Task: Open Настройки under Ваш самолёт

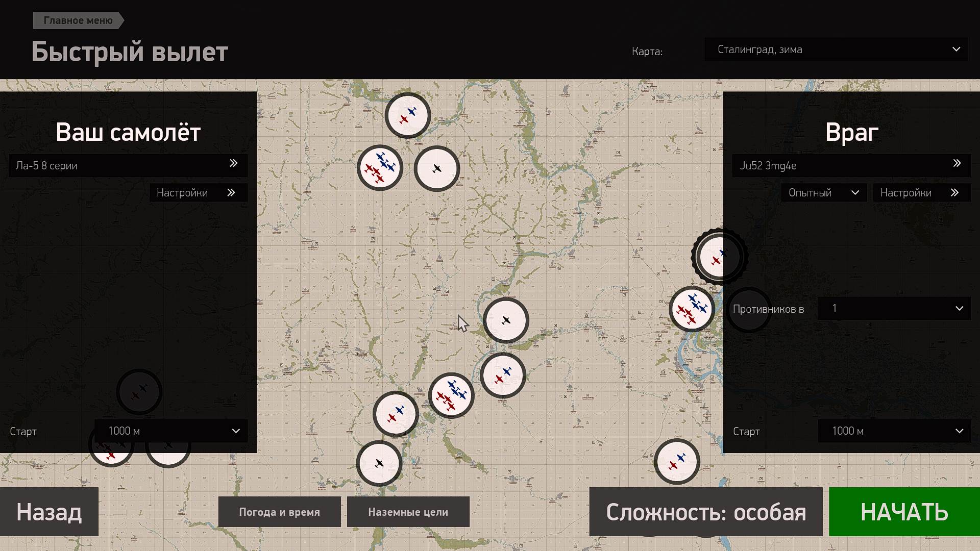Action: (199, 193)
